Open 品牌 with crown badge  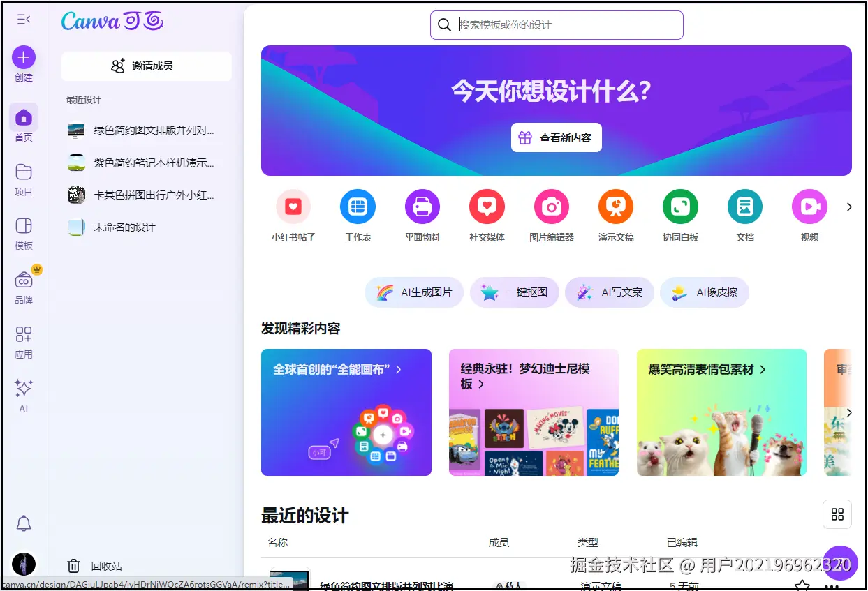click(x=24, y=287)
